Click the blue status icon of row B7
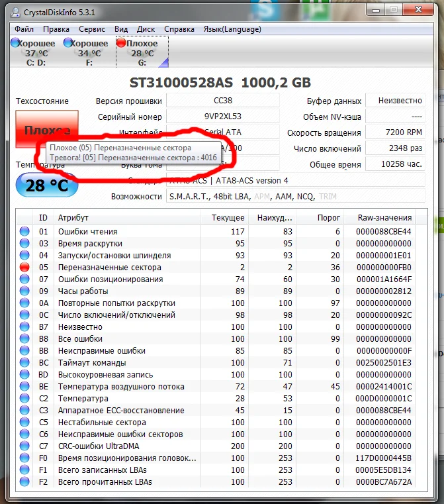The height and width of the screenshot is (504, 444). (24, 327)
